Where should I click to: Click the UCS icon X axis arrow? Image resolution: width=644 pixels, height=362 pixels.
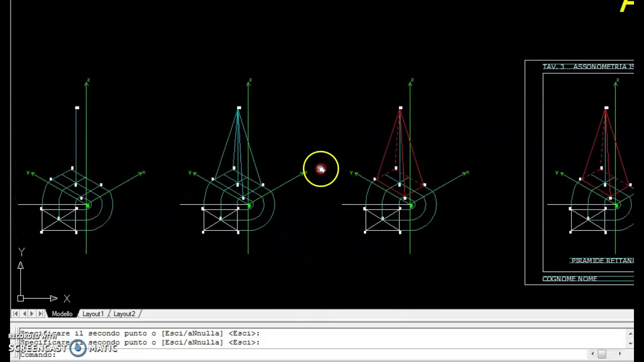coord(53,299)
